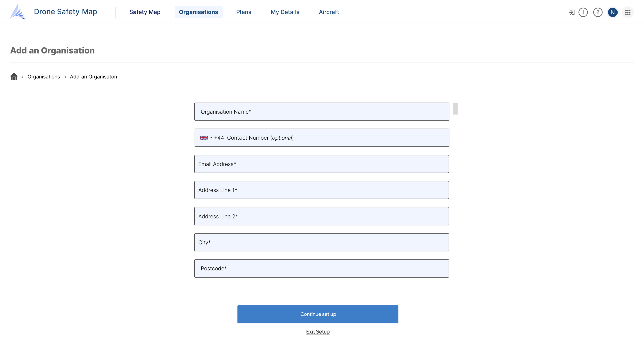The height and width of the screenshot is (362, 644).
Task: Open the help question mark icon
Action: coord(598,12)
